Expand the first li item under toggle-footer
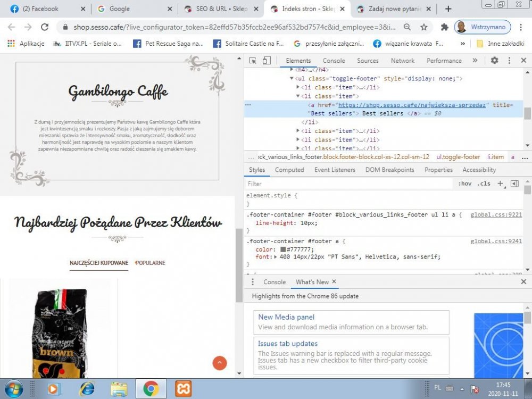This screenshot has width=532, height=399. click(x=298, y=87)
